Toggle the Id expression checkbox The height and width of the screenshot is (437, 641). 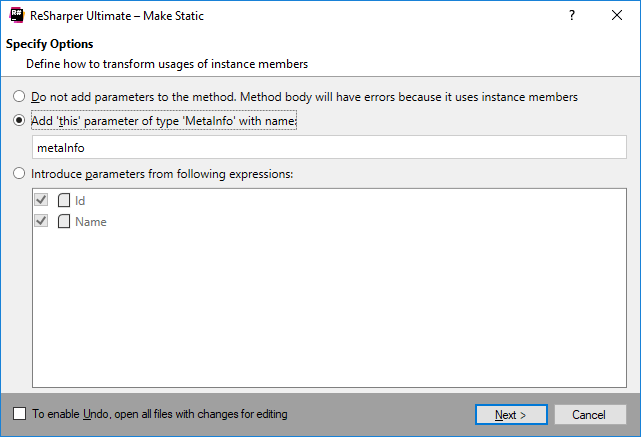tap(42, 200)
